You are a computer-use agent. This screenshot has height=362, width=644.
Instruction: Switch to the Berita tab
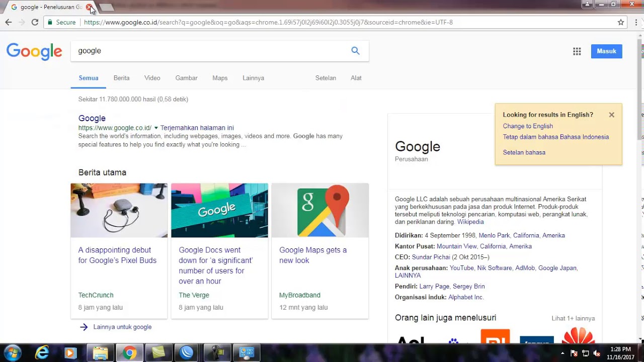click(x=121, y=78)
